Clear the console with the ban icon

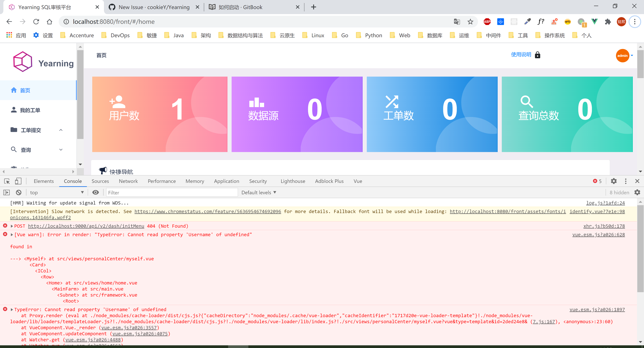coord(18,192)
